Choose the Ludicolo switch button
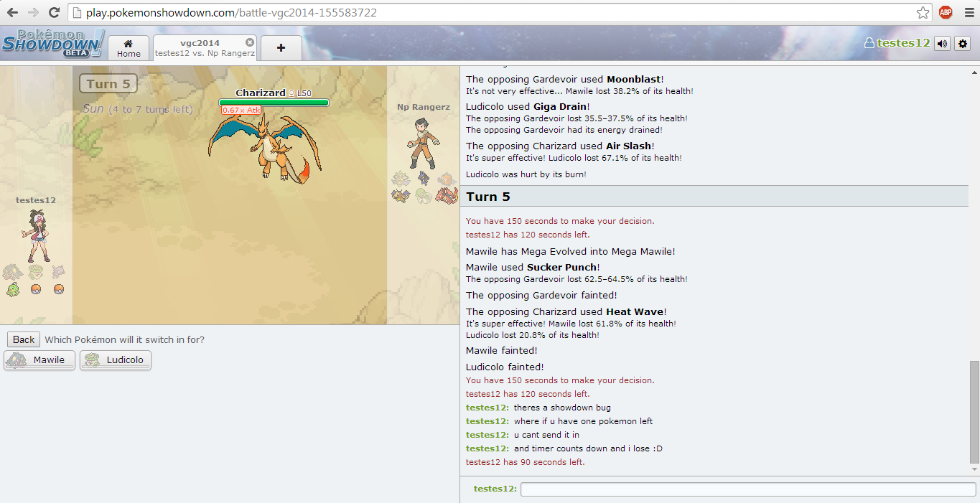980x503 pixels. 116,360
